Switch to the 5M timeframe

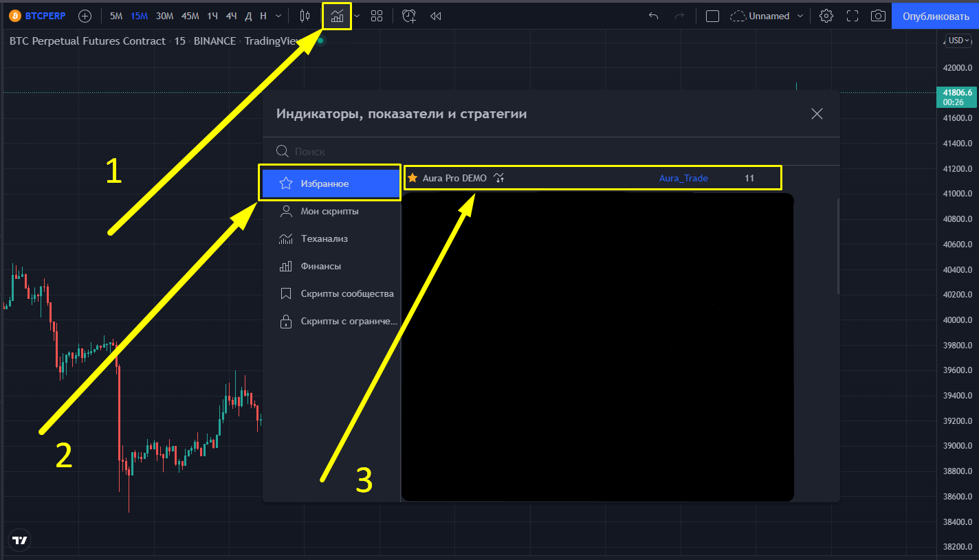(x=116, y=16)
